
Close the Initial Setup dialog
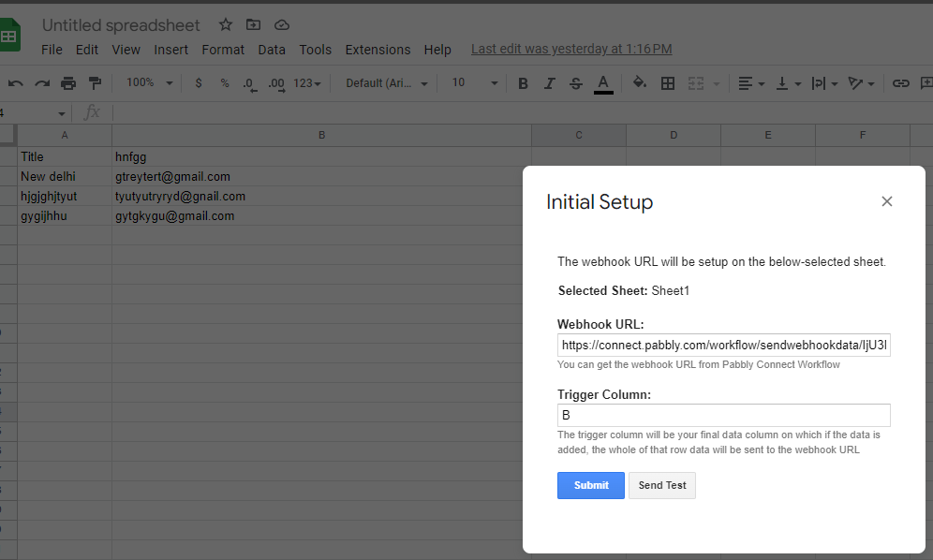click(886, 201)
